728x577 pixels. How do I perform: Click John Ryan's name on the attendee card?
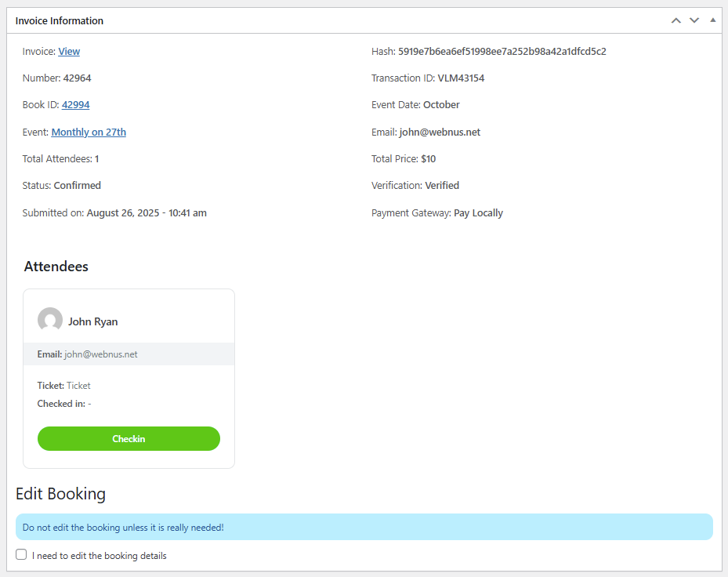[92, 321]
